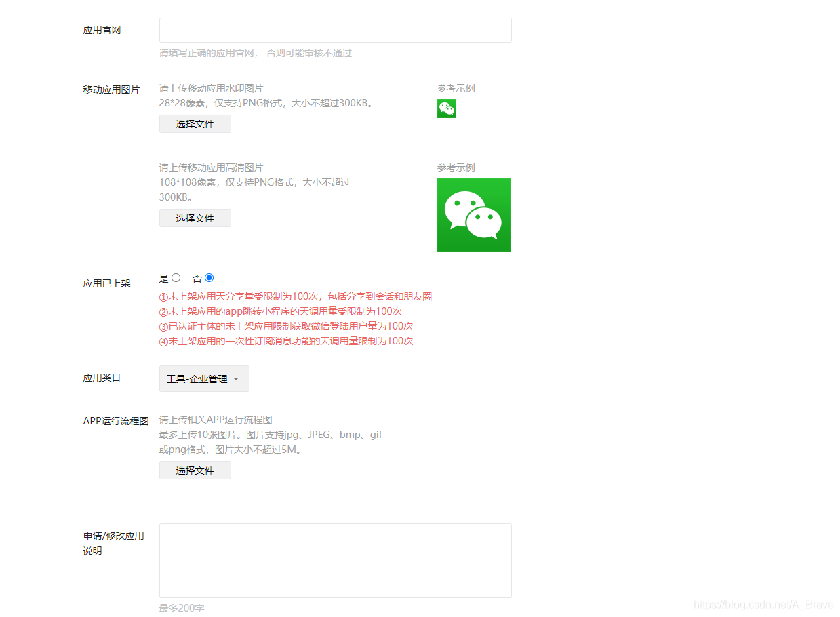Click the large WeChat HD example image

pos(474,215)
